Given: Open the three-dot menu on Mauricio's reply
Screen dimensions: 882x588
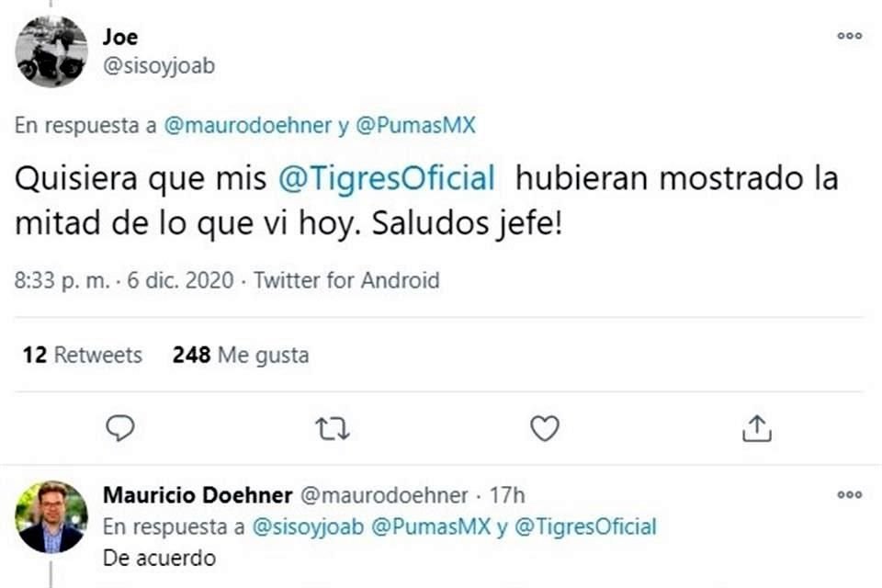Looking at the screenshot, I should point(848,492).
